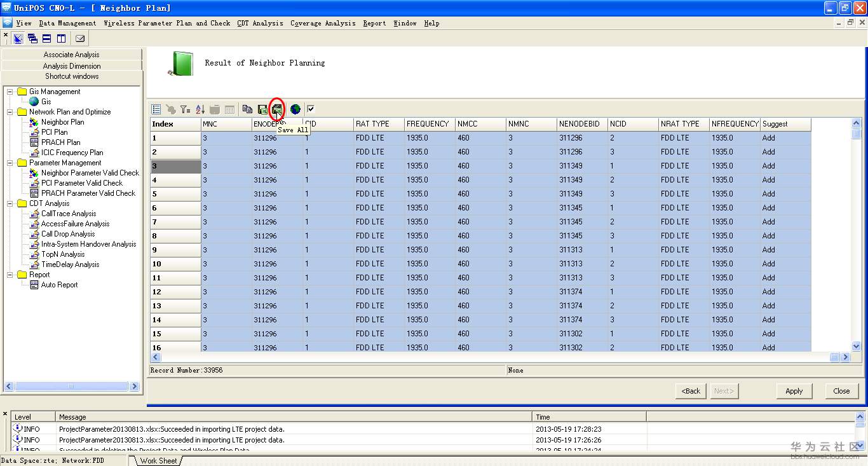868x466 pixels.
Task: Click the cascade windows toolbar icon
Action: (32, 39)
